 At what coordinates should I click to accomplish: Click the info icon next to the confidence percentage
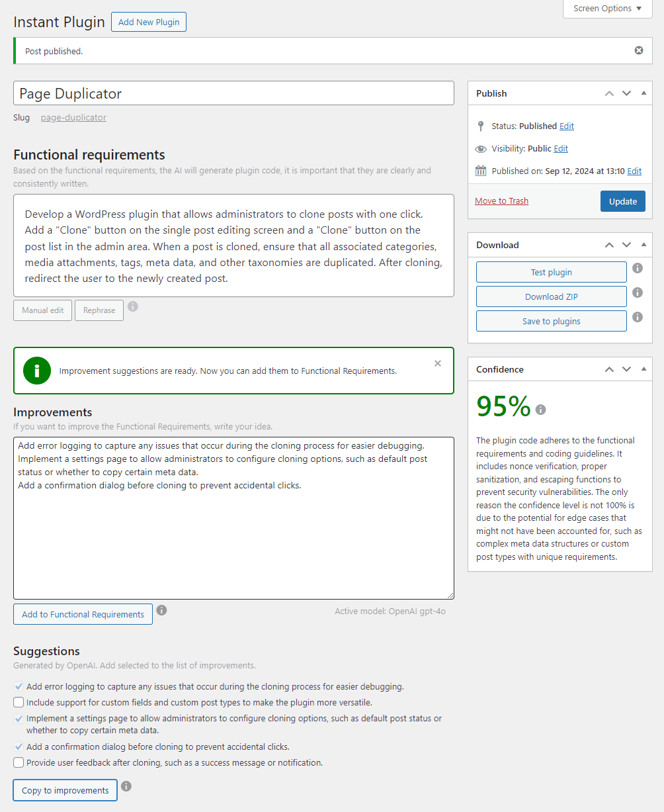(540, 410)
